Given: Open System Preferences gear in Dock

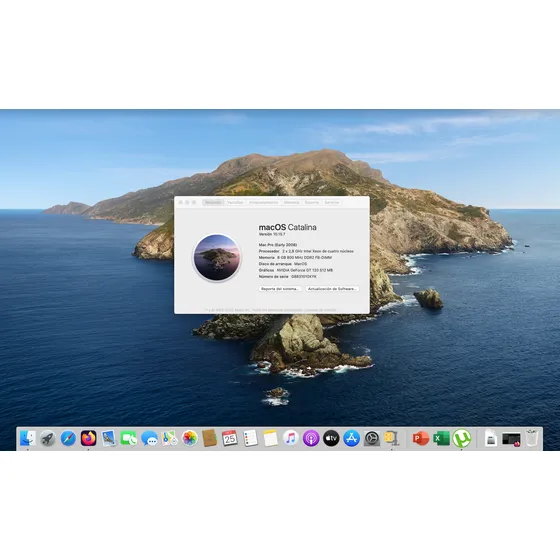Looking at the screenshot, I should pos(371,438).
